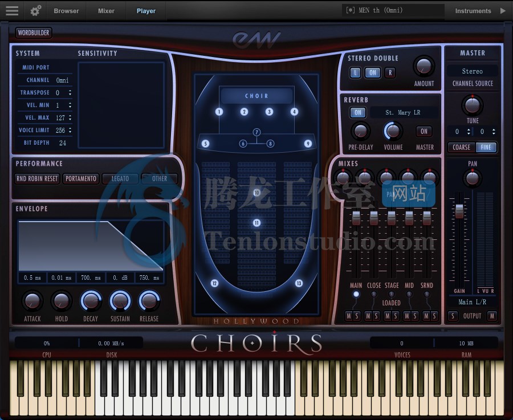Click the Reverb Volume knob

(x=393, y=131)
